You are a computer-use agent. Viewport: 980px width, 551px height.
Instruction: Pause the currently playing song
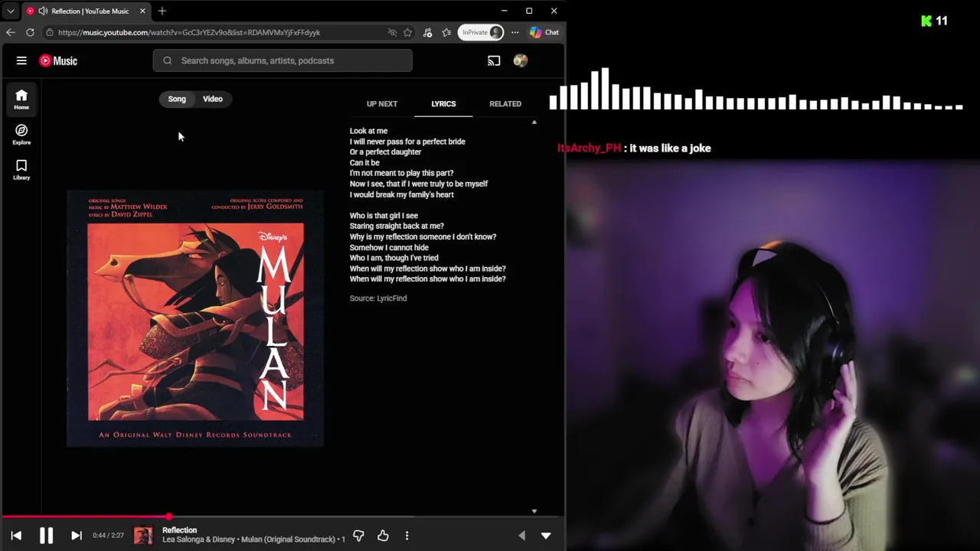pos(46,536)
